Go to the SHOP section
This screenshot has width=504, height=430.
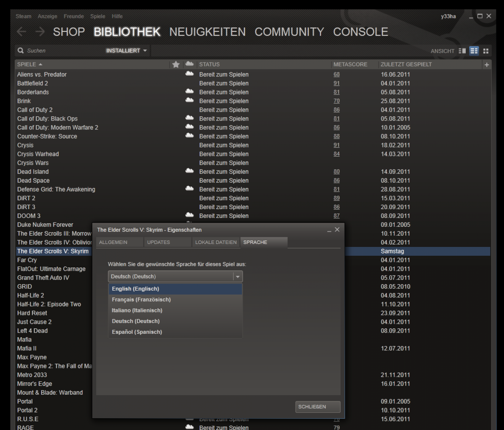pyautogui.click(x=69, y=32)
